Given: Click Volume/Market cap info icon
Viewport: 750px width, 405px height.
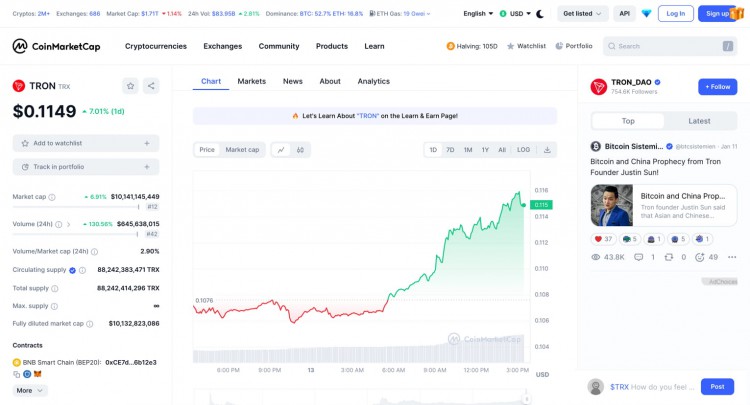Looking at the screenshot, I should click(94, 252).
